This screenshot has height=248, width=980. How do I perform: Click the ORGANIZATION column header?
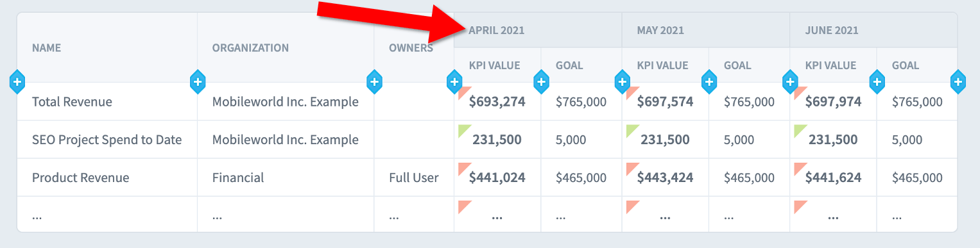click(x=250, y=48)
